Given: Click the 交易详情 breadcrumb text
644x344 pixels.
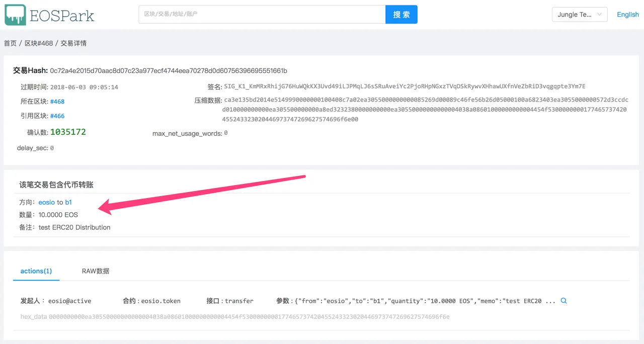Looking at the screenshot, I should [x=73, y=43].
